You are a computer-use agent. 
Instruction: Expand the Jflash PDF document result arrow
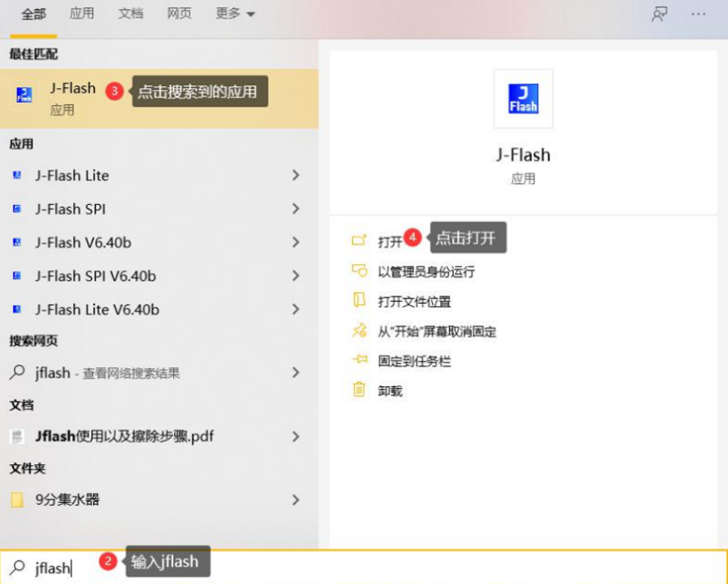tap(296, 437)
